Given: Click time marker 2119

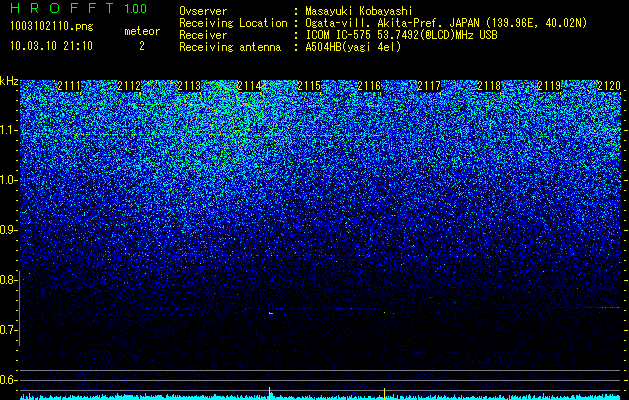Looking at the screenshot, I should pos(549,86).
